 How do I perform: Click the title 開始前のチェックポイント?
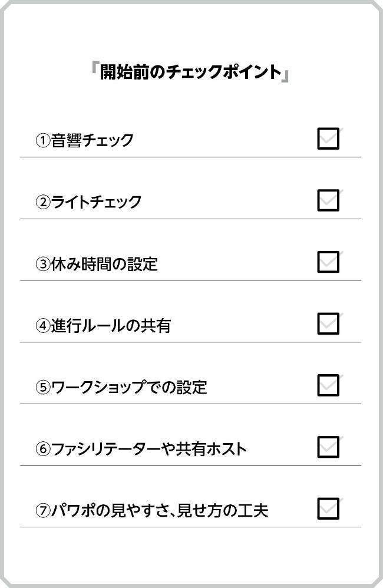tap(190, 72)
